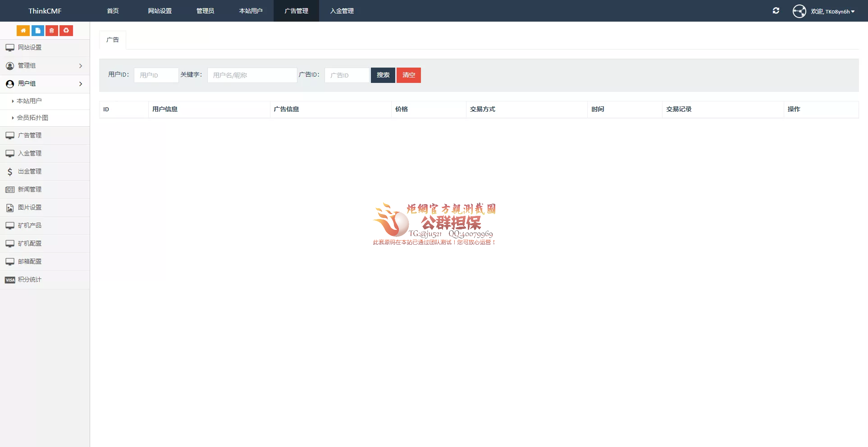Click the red trash can shortcut icon

52,31
